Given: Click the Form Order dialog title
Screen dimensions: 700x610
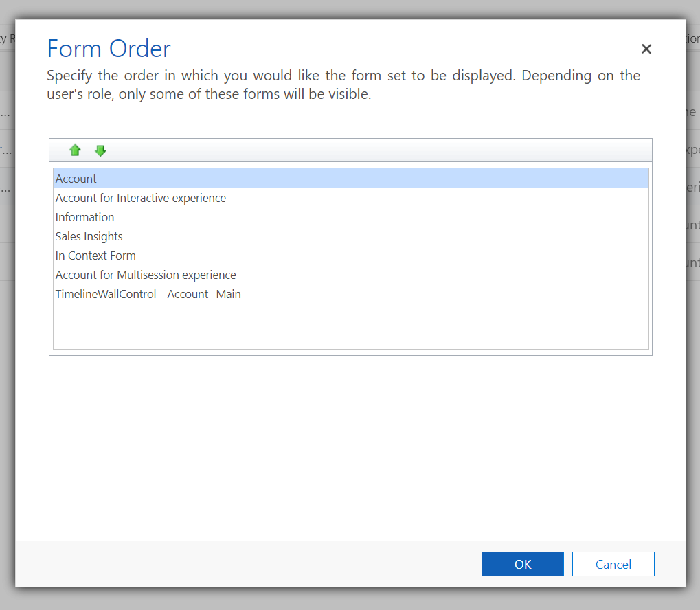Looking at the screenshot, I should coord(109,48).
